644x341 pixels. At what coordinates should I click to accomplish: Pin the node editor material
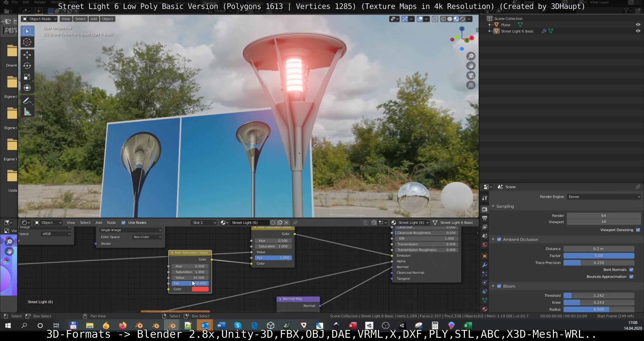pos(295,223)
